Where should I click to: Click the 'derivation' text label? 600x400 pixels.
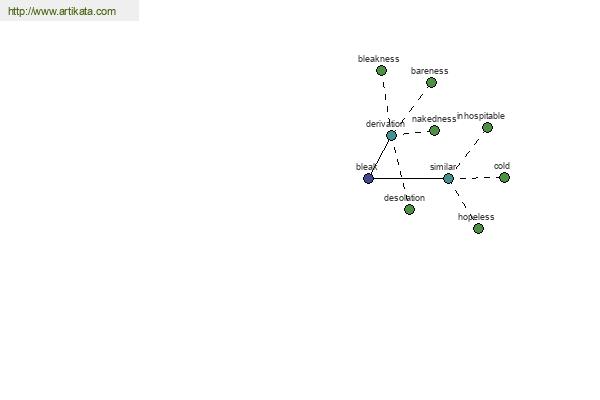click(385, 124)
